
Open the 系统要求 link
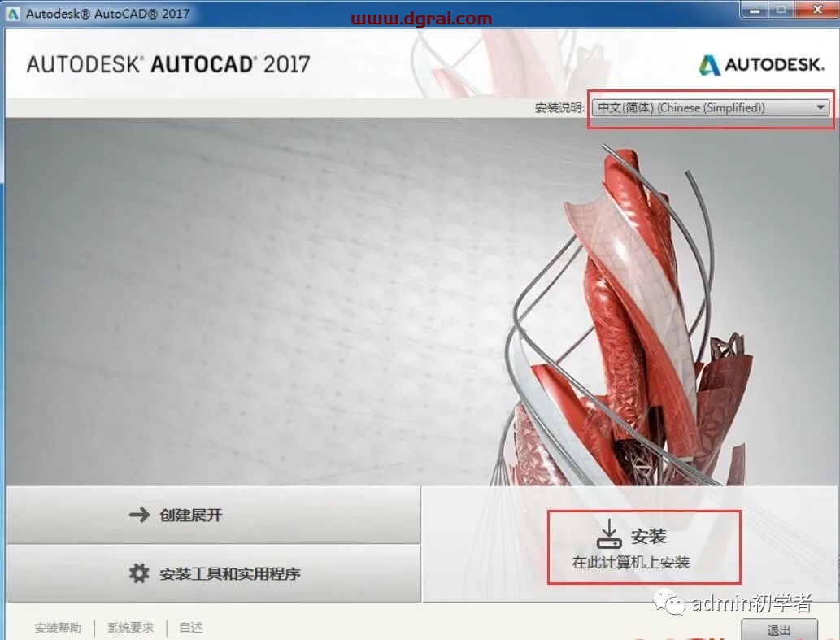click(x=130, y=627)
